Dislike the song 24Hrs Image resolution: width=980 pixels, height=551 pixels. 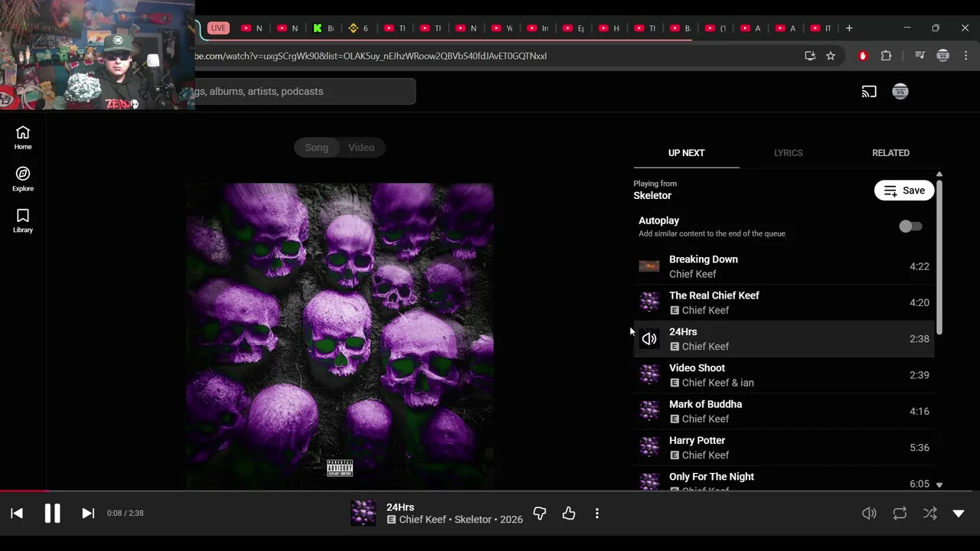[x=540, y=514]
